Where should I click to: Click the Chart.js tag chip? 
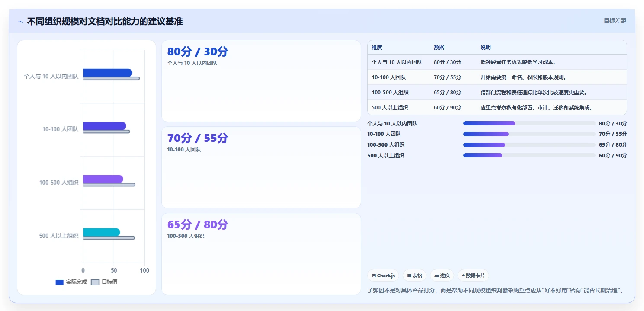(383, 276)
